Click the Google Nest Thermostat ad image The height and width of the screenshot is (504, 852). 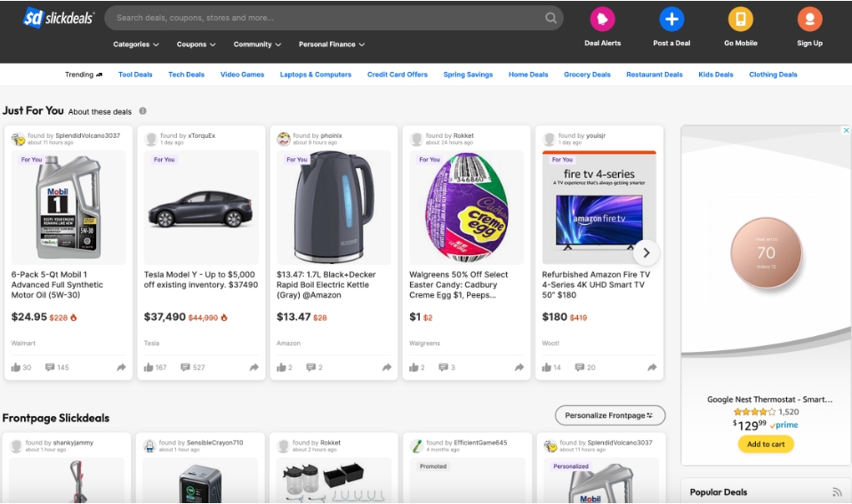(x=766, y=255)
